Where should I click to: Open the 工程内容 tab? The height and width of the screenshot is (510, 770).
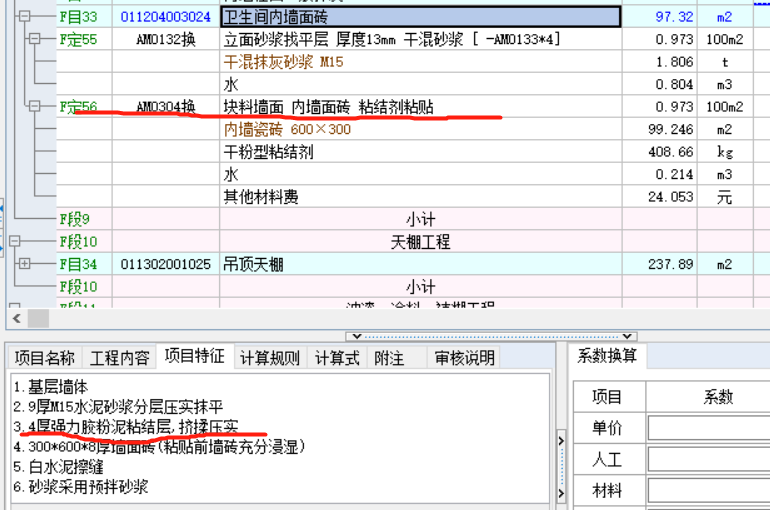click(119, 357)
